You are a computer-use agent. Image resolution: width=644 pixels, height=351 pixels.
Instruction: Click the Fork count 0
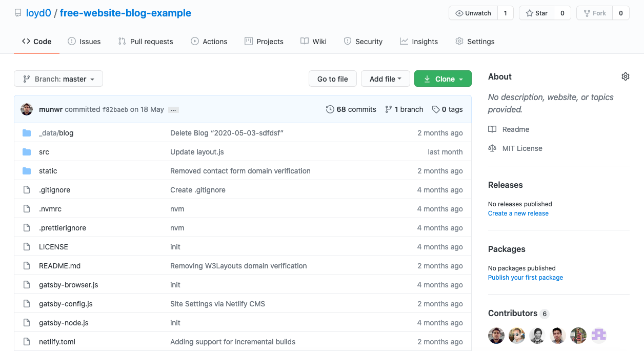click(x=620, y=13)
